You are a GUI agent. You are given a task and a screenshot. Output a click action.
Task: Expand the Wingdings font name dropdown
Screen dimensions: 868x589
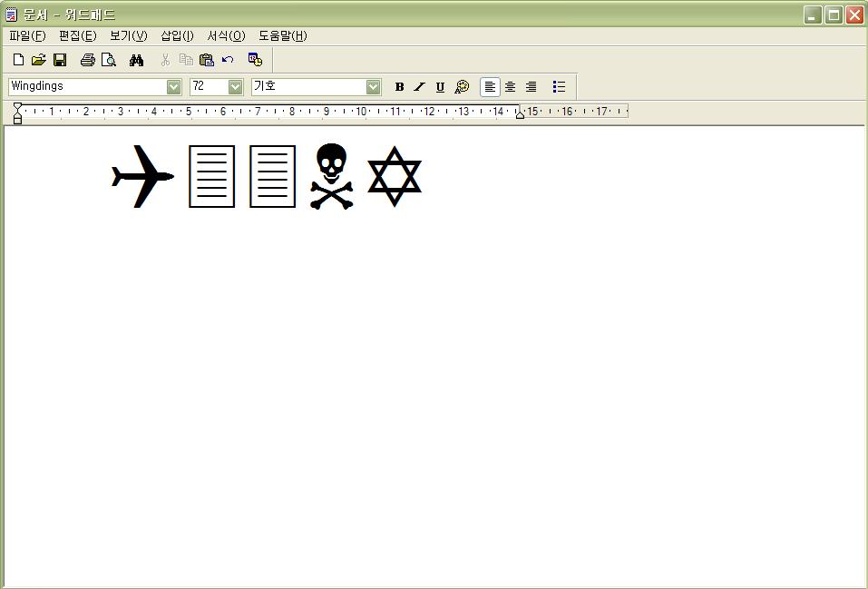[173, 87]
